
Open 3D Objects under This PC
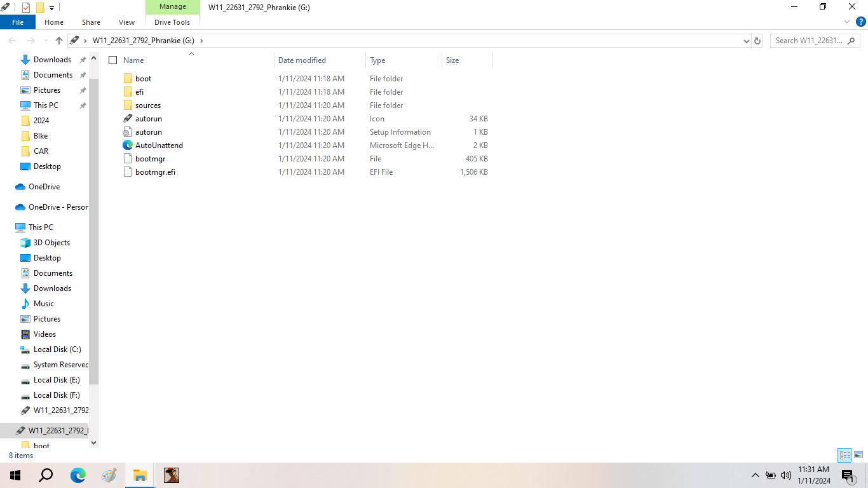[51, 243]
